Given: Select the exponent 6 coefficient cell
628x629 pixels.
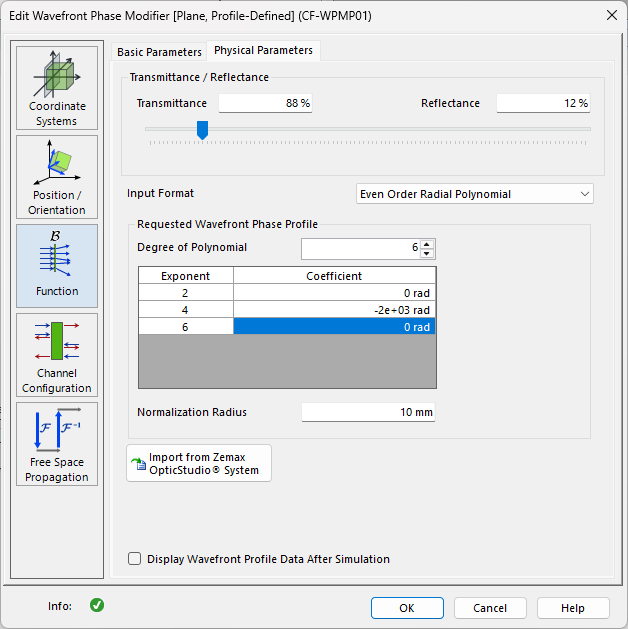Looking at the screenshot, I should pyautogui.click(x=334, y=327).
